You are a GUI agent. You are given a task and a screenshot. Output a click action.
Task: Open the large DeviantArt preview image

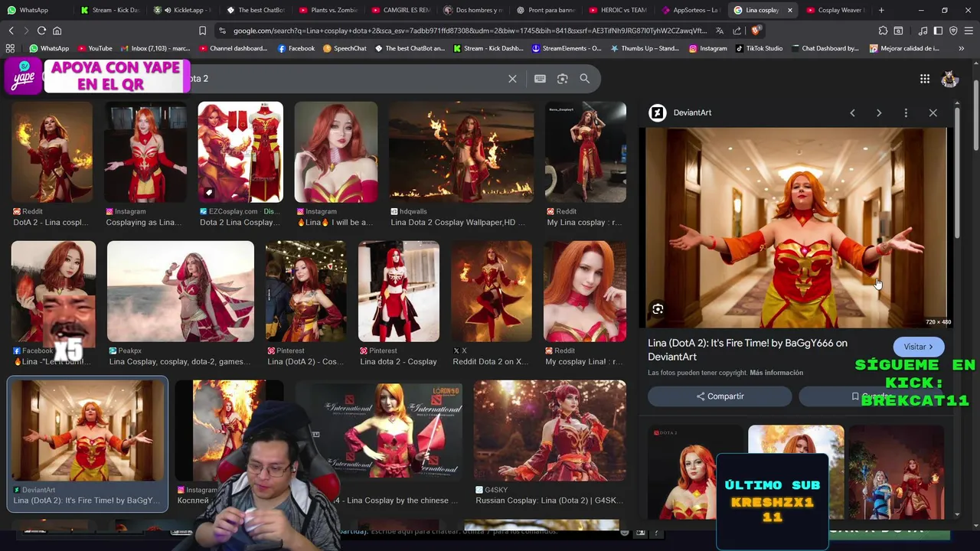[x=796, y=227]
